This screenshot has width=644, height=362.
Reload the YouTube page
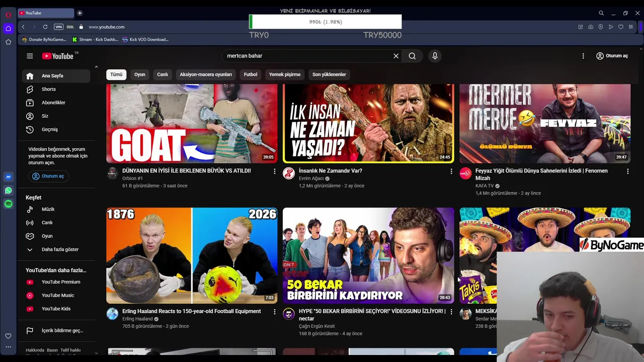(45, 27)
